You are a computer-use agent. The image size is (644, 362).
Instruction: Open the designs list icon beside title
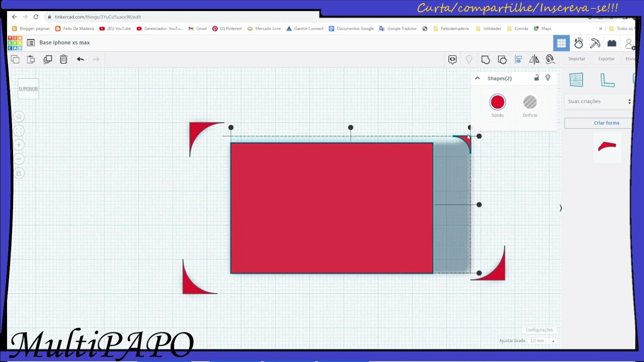tap(31, 43)
